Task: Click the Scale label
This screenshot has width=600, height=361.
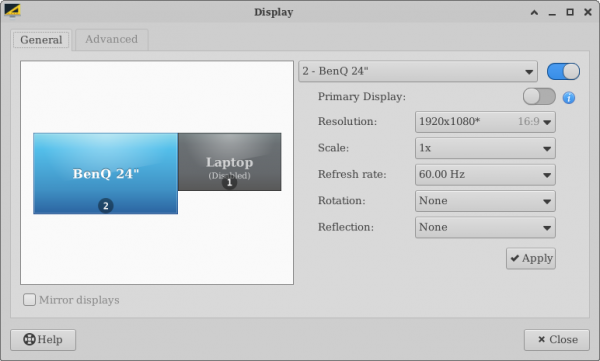Action: click(333, 148)
